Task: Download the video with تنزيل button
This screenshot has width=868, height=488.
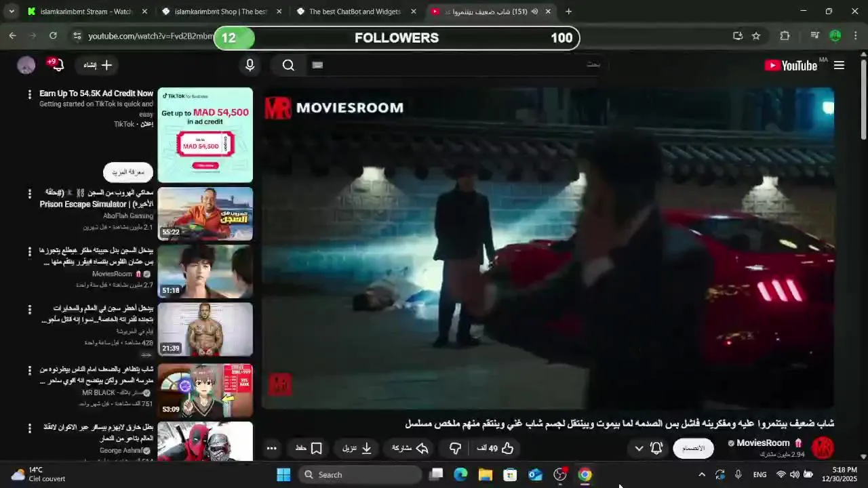Action: pos(357,448)
